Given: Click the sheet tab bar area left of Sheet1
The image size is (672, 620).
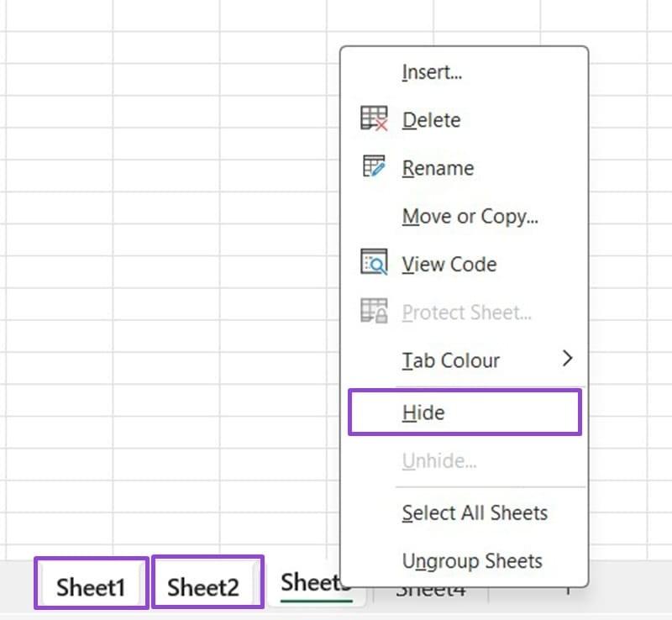Looking at the screenshot, I should click(x=15, y=587).
